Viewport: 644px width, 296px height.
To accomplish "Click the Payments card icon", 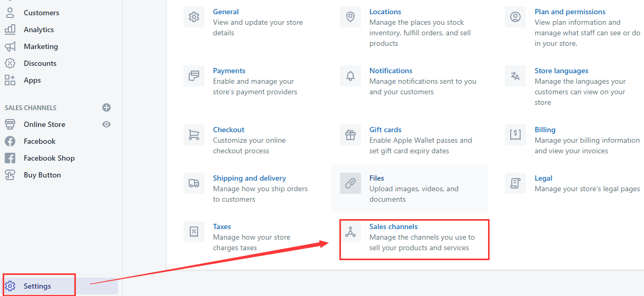I will (x=194, y=76).
